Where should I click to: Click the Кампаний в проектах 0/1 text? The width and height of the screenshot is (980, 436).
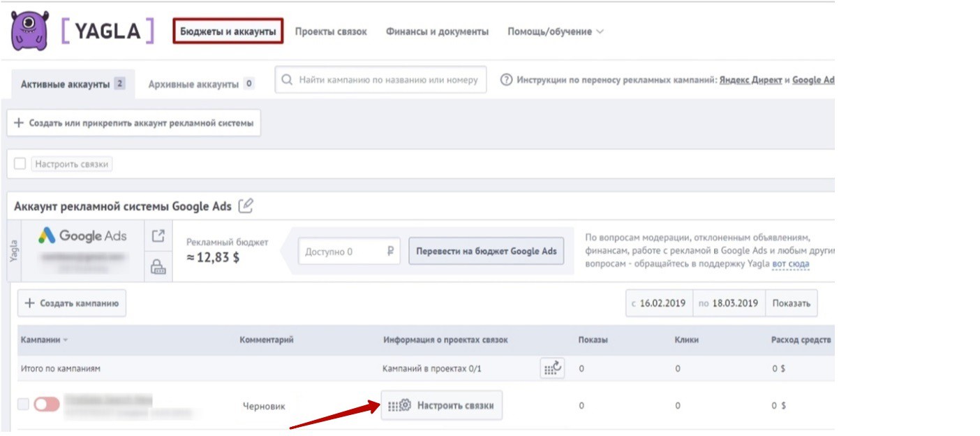click(x=432, y=368)
